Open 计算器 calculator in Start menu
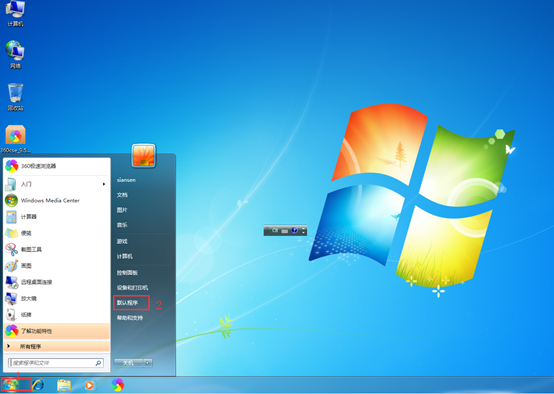This screenshot has width=554, height=394. coord(57,217)
